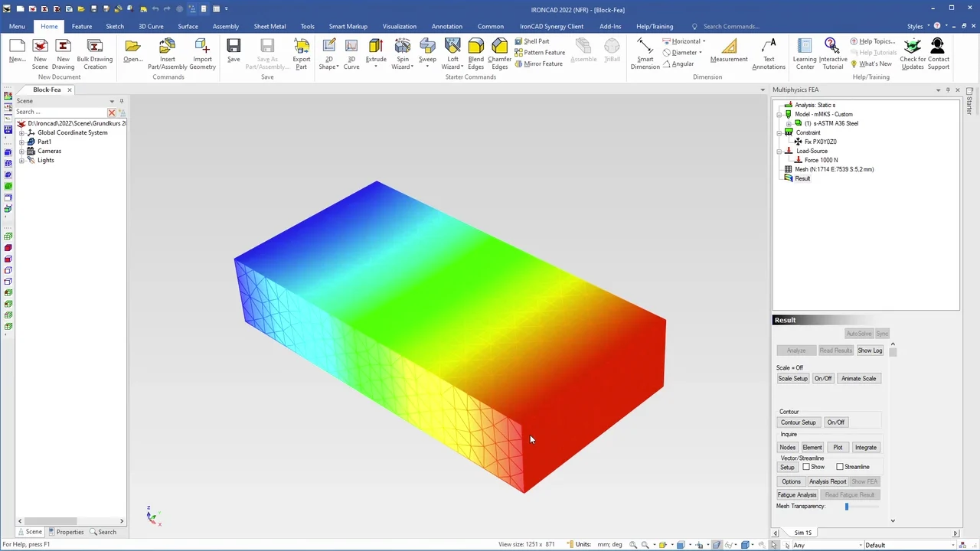Click the Smart Dimension icon
The width and height of the screenshot is (980, 551).
click(x=645, y=47)
